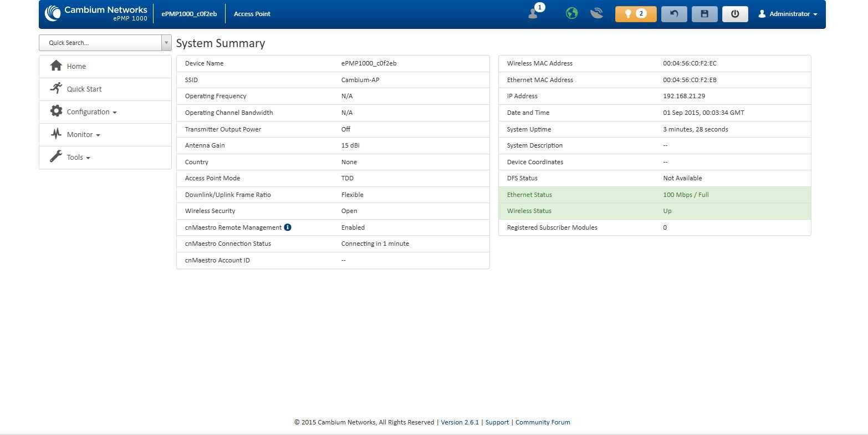
Task: Expand the Monitor menu
Action: coord(105,134)
